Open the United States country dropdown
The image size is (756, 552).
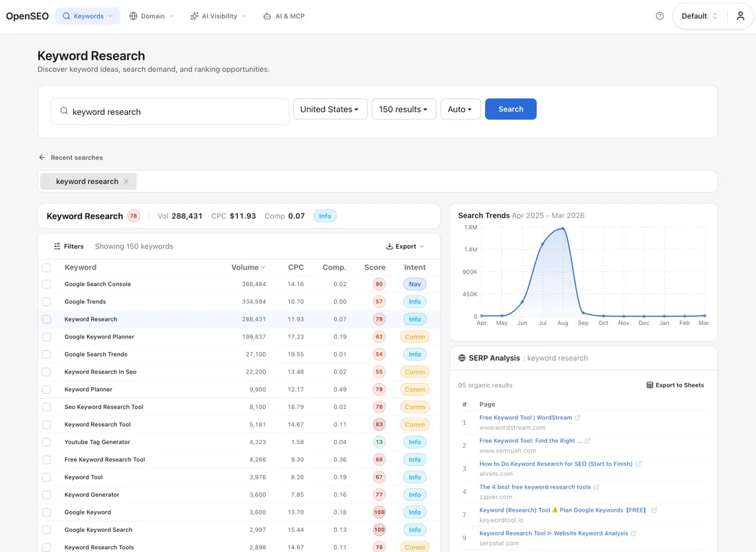point(331,109)
